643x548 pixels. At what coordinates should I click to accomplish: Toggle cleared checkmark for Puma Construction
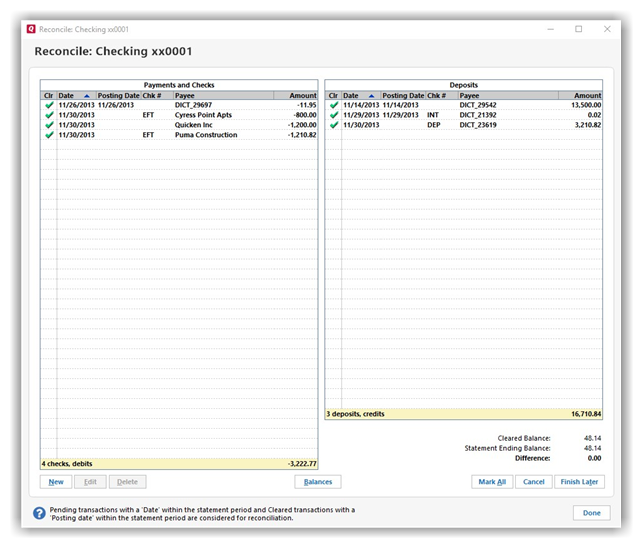[49, 135]
